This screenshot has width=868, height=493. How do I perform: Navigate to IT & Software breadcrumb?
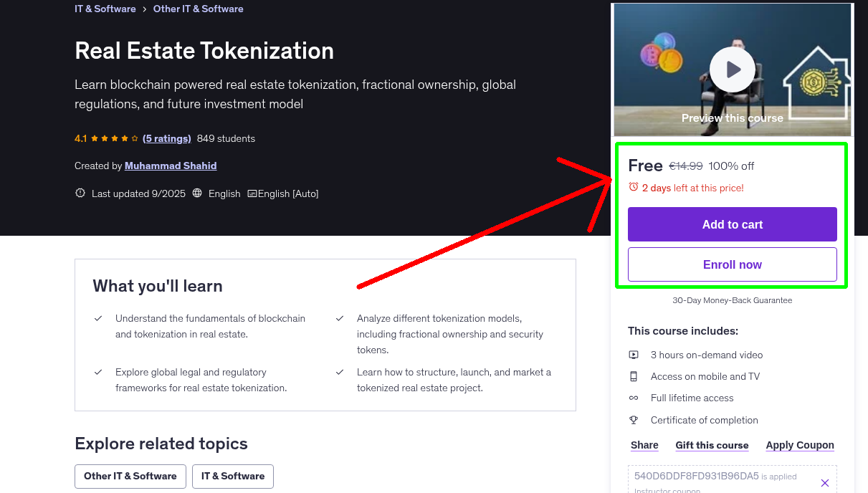(x=105, y=9)
